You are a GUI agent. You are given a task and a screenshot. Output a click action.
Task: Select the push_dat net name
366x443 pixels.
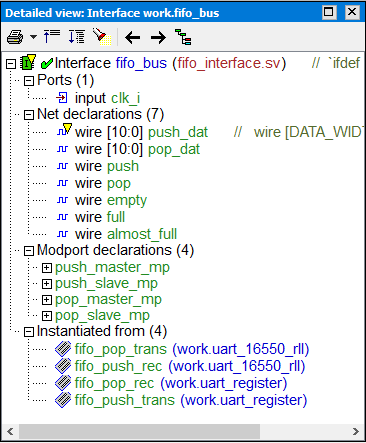(178, 132)
